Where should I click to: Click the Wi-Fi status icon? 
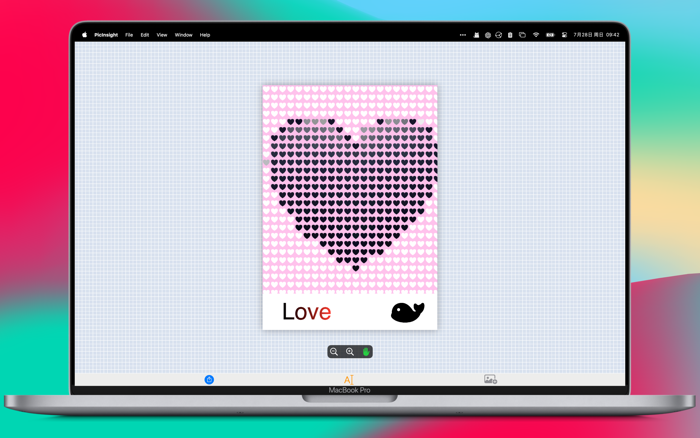pos(536,35)
